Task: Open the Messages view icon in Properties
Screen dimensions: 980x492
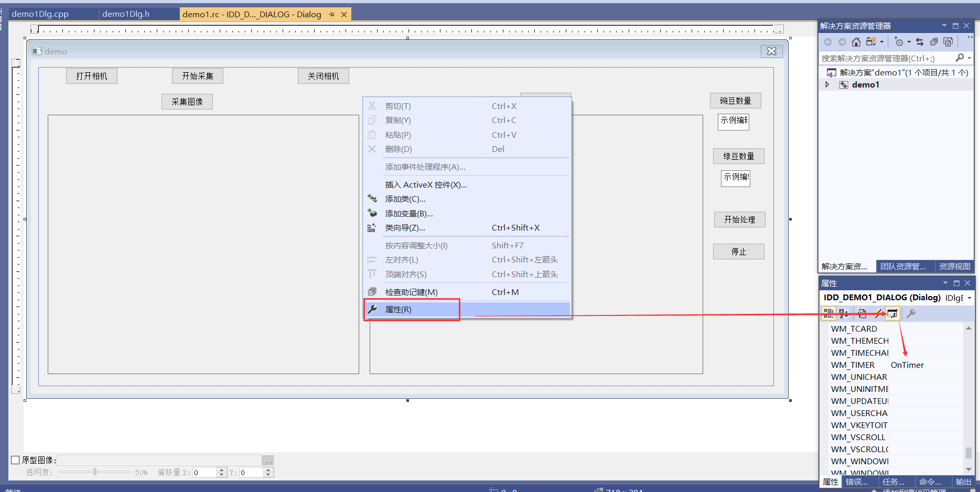Action: 892,313
